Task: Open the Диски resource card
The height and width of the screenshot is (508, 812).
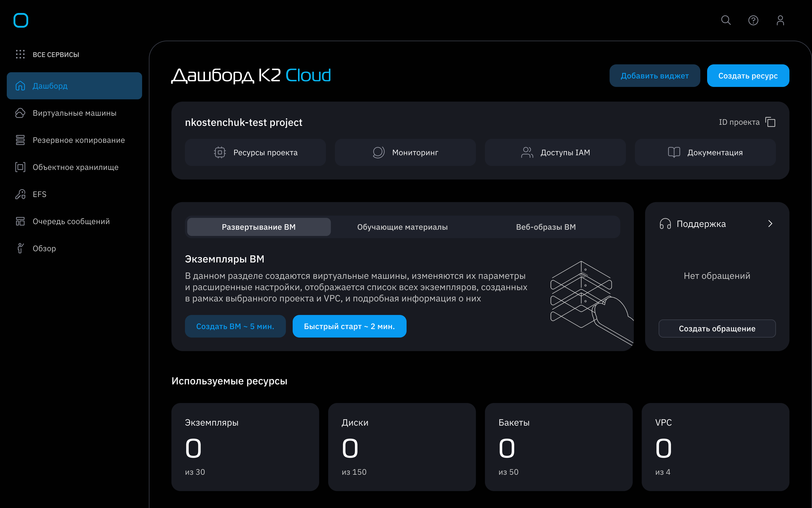Action: click(x=402, y=447)
